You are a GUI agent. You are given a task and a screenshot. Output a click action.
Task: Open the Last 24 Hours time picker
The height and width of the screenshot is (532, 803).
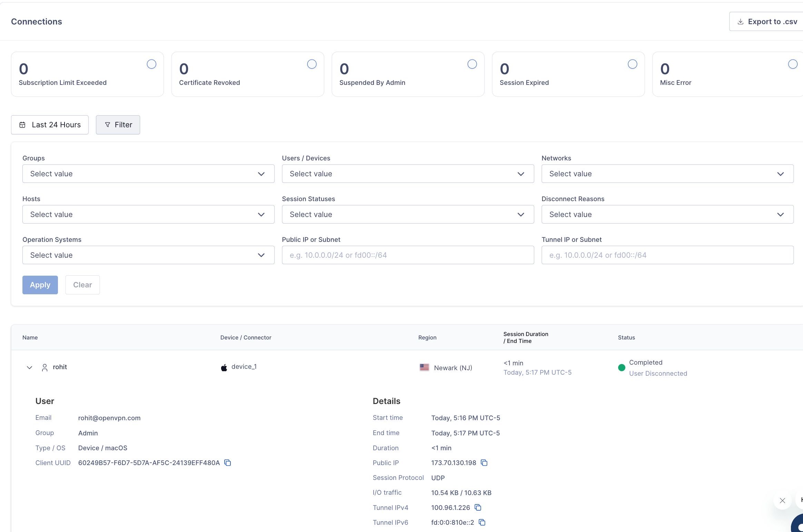point(50,125)
